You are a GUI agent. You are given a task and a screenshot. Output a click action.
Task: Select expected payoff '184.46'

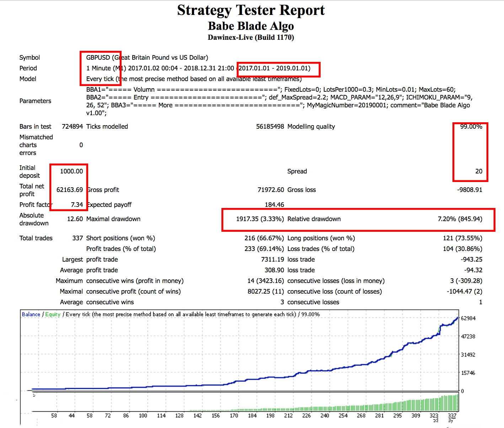coord(274,205)
